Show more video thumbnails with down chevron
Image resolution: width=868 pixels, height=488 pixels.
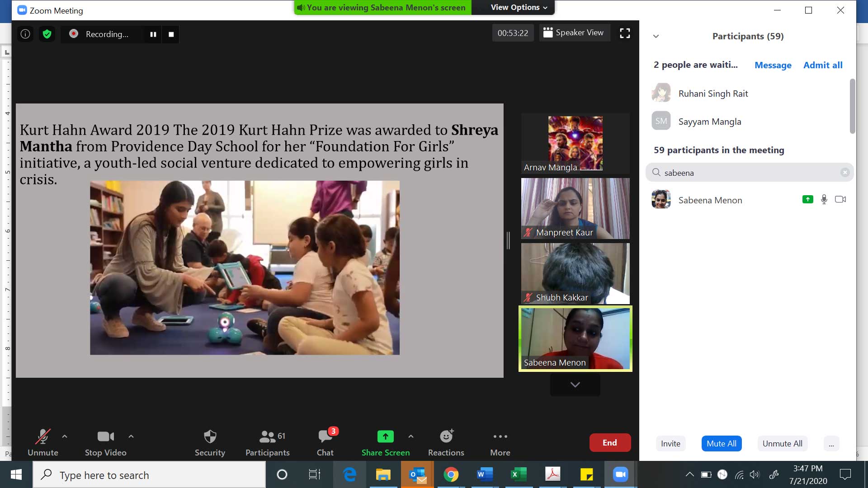click(x=575, y=385)
